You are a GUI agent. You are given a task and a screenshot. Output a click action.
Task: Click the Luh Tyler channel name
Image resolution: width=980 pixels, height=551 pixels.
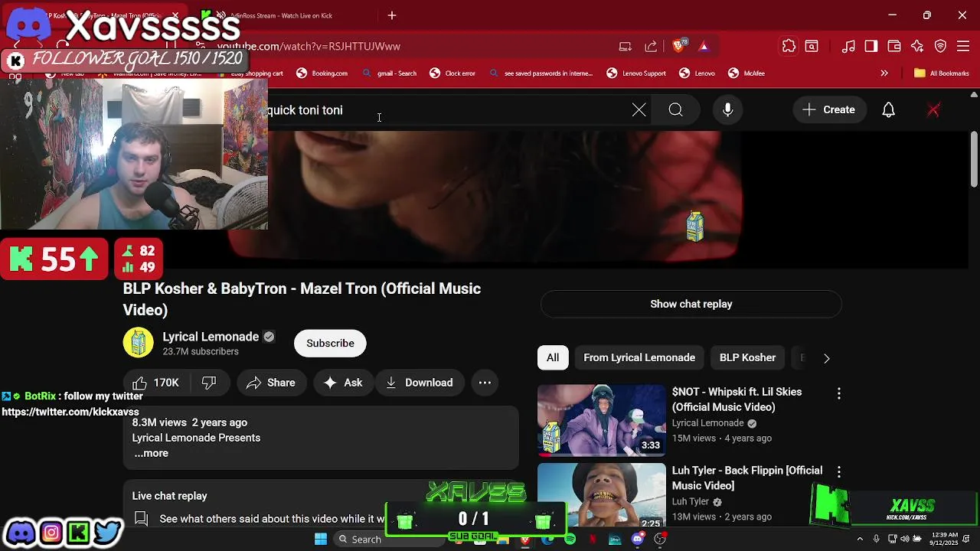pyautogui.click(x=691, y=502)
